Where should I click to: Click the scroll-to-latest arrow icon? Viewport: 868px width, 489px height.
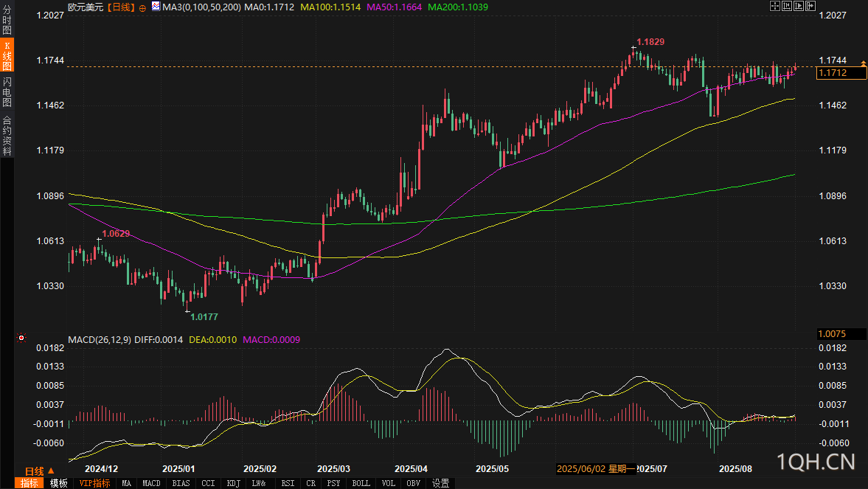tap(810, 6)
